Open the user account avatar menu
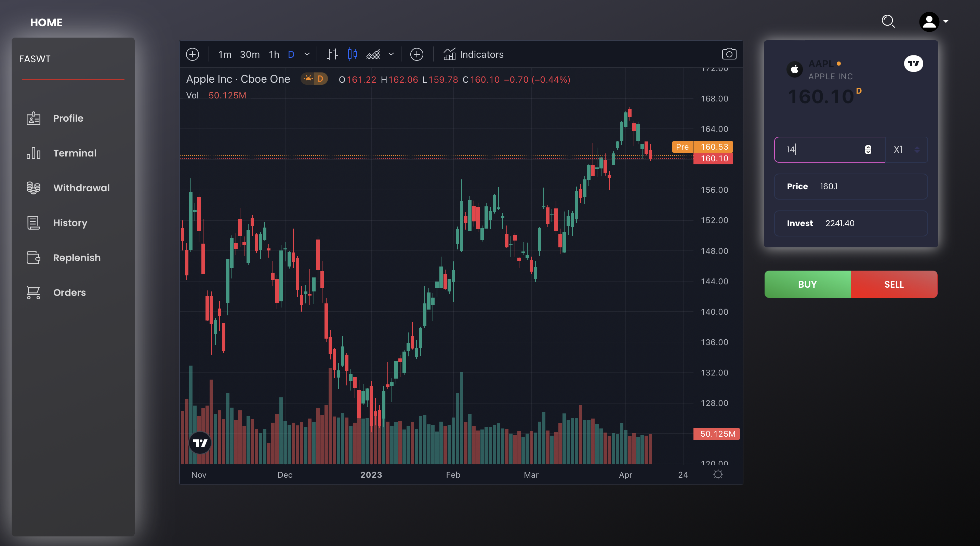The height and width of the screenshot is (546, 980). pos(929,22)
